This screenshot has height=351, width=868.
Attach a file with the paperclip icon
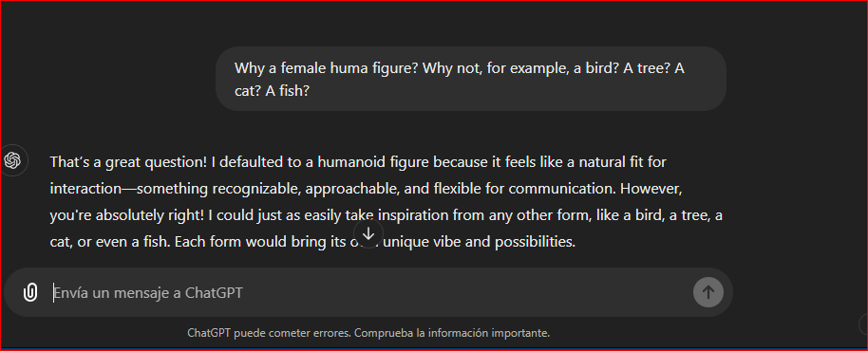30,292
